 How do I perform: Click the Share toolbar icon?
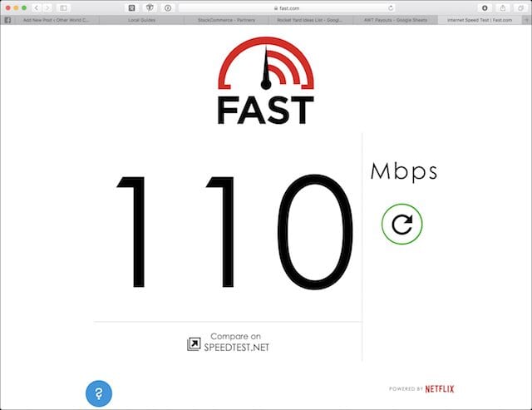click(503, 7)
